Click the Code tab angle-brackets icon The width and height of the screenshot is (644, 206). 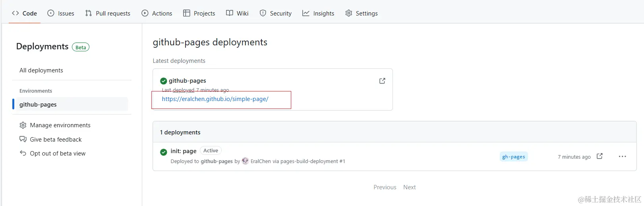(x=15, y=13)
